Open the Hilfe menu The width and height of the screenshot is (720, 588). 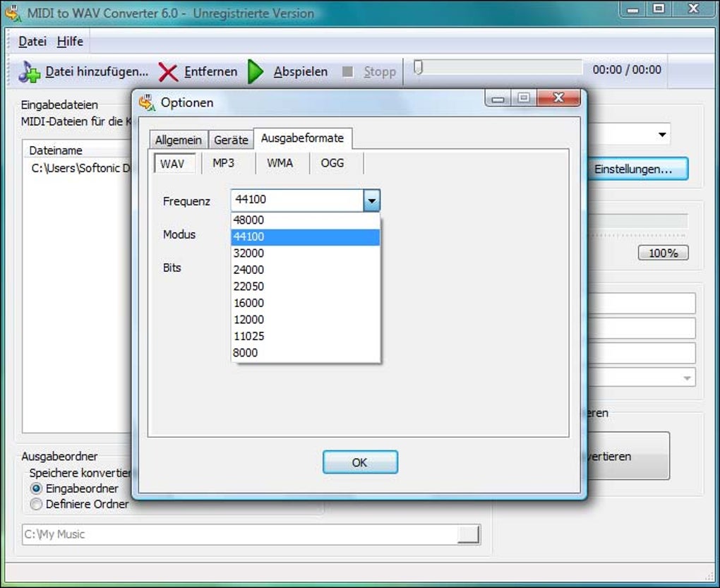[x=70, y=42]
